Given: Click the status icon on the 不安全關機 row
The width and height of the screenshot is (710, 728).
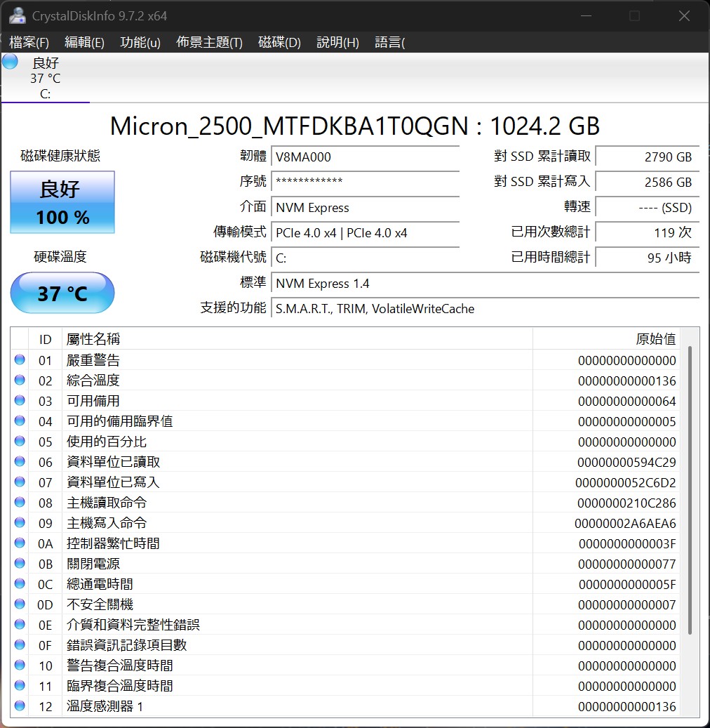Looking at the screenshot, I should 19,604.
